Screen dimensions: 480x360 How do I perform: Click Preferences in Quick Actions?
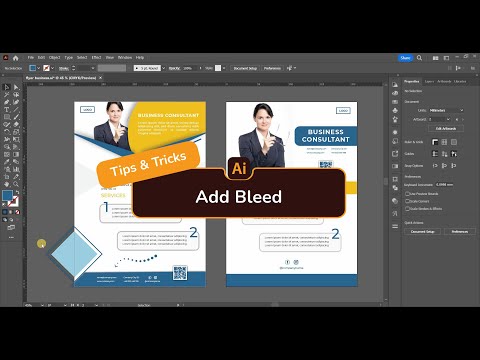point(460,231)
